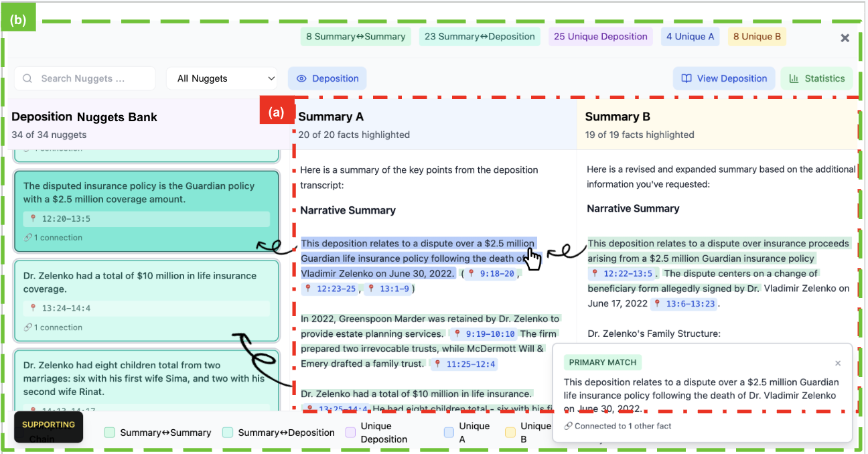Click link icon on $10 million nugget's 1 connection
868x454 pixels.
coord(27,327)
